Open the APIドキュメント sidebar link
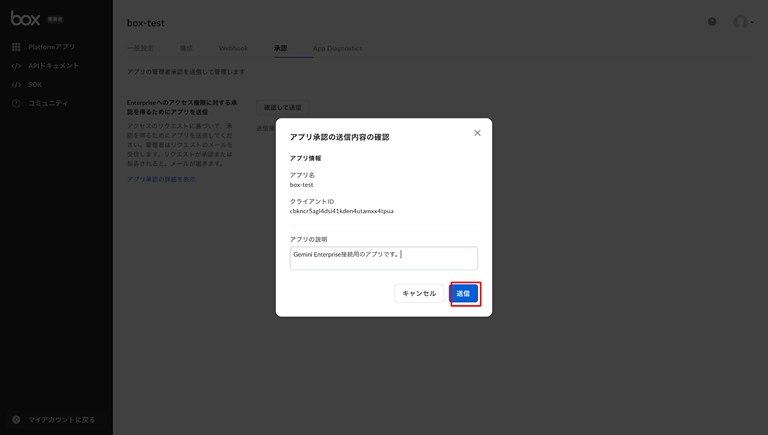 [53, 66]
